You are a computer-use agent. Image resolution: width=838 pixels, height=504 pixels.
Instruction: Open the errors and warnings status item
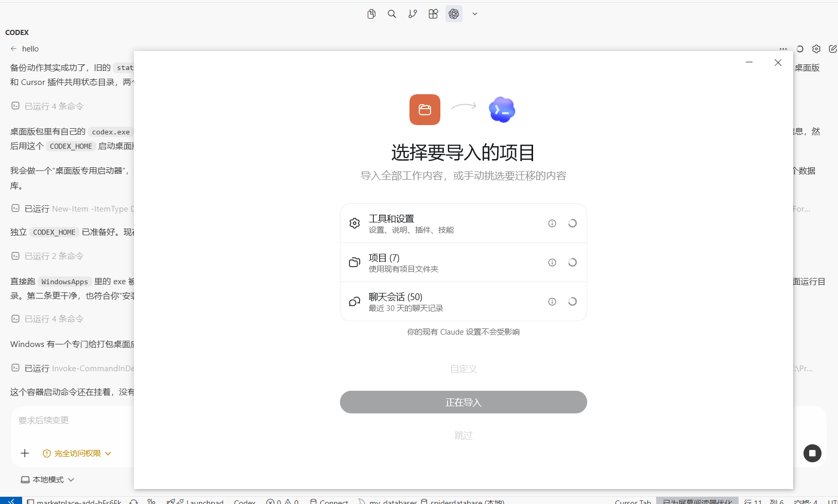282,501
